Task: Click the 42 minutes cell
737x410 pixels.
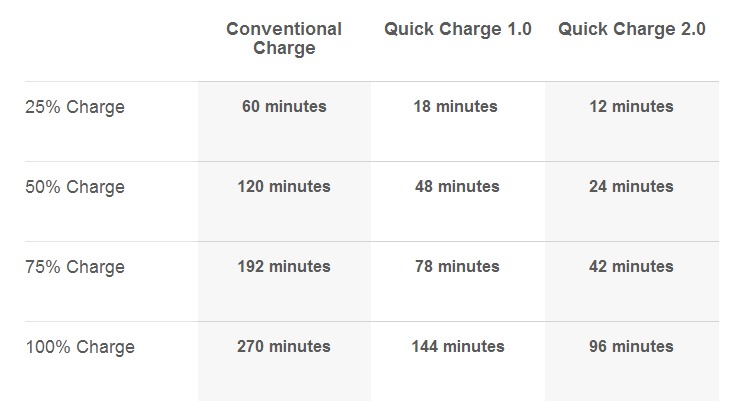Action: pos(631,266)
